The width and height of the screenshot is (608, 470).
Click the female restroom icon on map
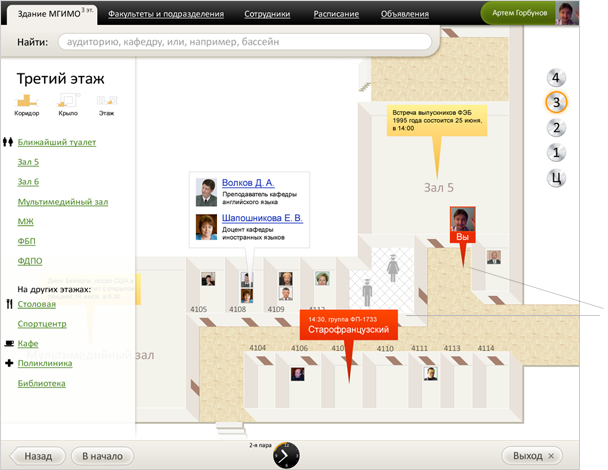pyautogui.click(x=394, y=266)
